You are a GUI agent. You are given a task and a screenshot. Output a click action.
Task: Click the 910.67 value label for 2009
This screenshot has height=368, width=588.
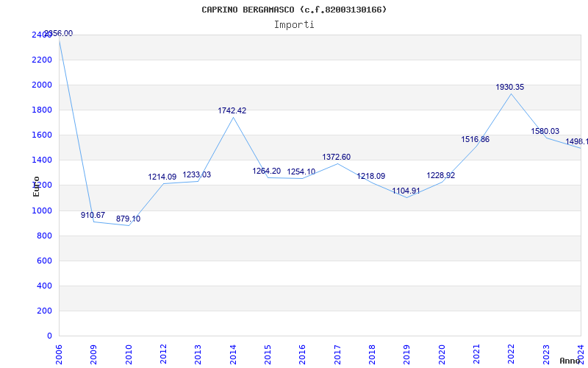point(93,215)
